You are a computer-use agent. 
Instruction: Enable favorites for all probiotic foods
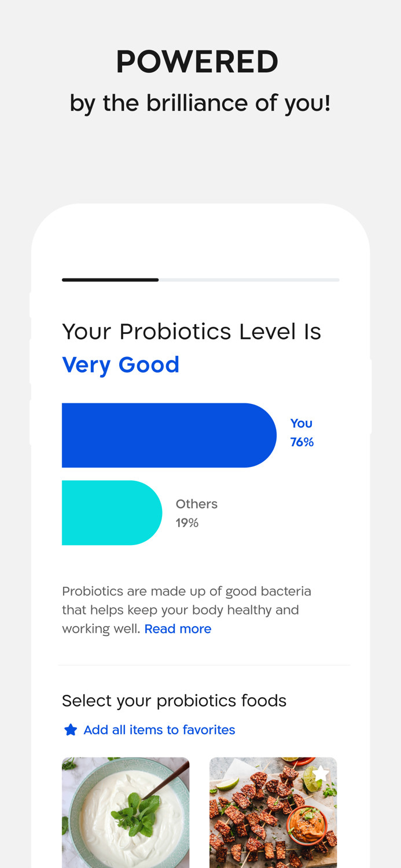pos(159,729)
